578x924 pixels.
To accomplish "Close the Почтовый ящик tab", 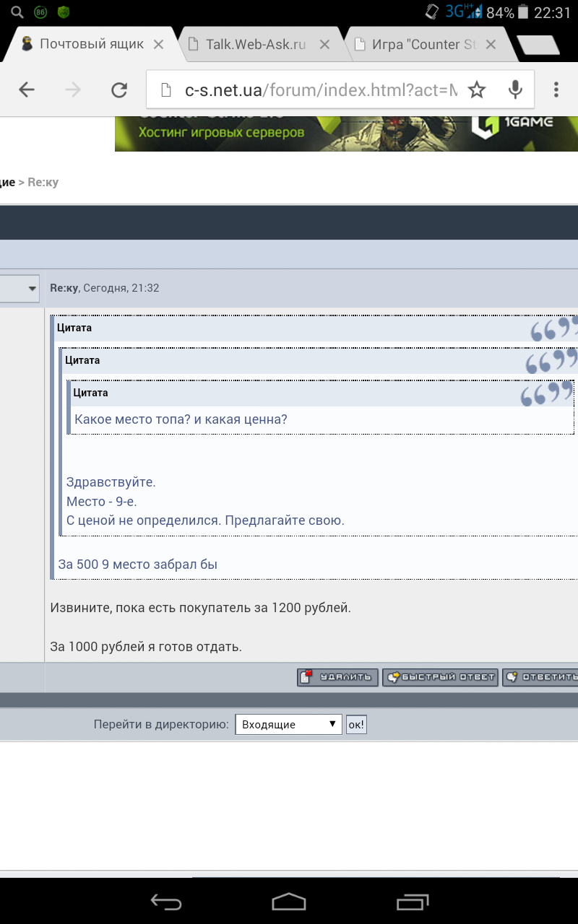I will pos(158,45).
